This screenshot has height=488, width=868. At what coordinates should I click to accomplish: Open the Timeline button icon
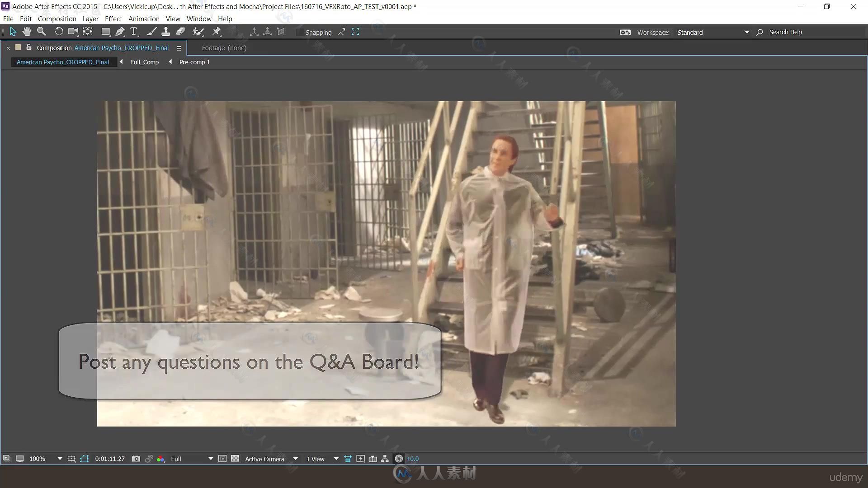373,459
